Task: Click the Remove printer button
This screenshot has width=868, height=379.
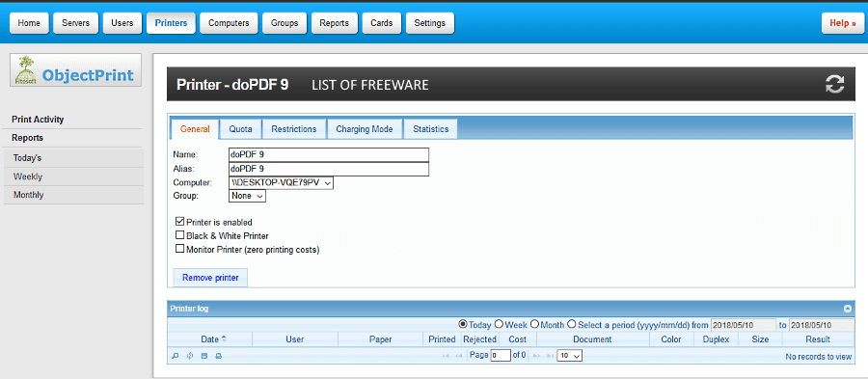Action: click(x=210, y=278)
